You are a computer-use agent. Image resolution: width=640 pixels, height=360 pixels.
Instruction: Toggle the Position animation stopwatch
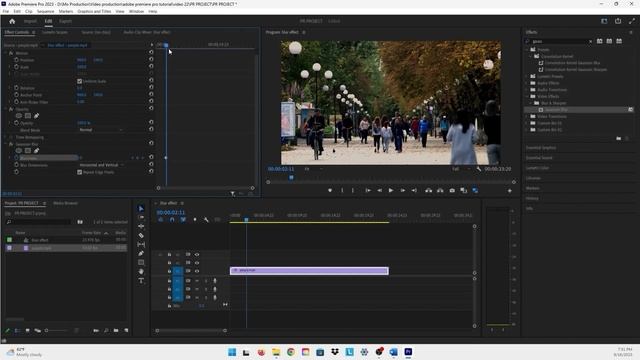(x=16, y=60)
